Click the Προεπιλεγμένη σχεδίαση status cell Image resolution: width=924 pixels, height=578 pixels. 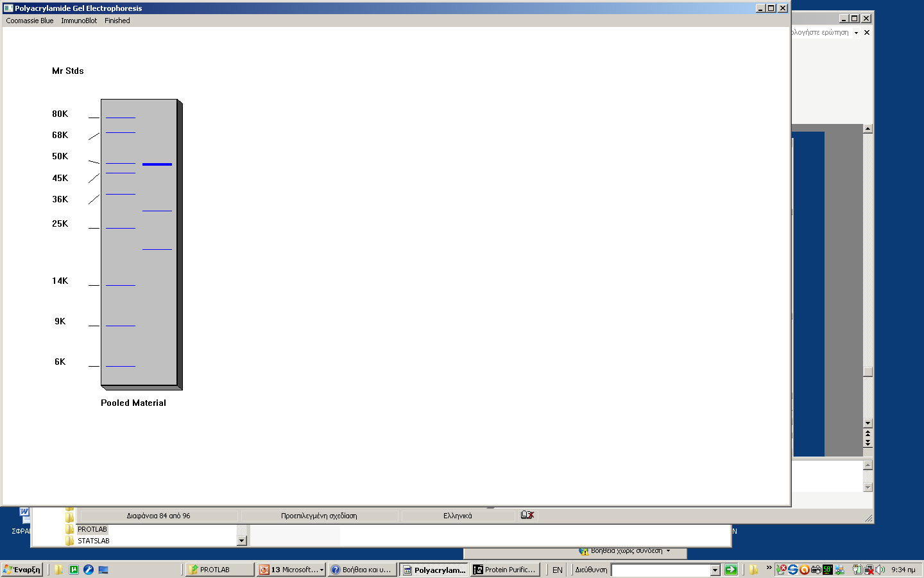319,516
